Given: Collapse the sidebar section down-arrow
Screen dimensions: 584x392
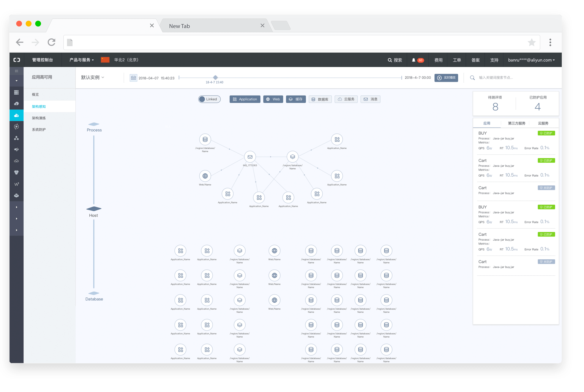Looking at the screenshot, I should pyautogui.click(x=17, y=81).
